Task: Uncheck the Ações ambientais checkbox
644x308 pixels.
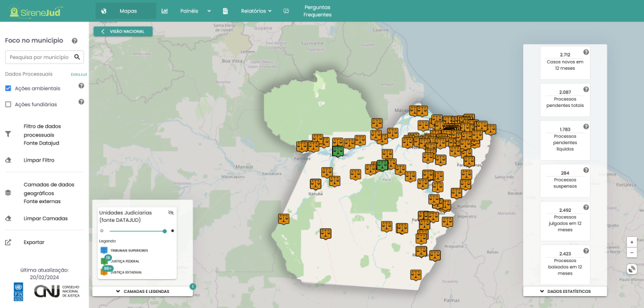Action: point(8,88)
